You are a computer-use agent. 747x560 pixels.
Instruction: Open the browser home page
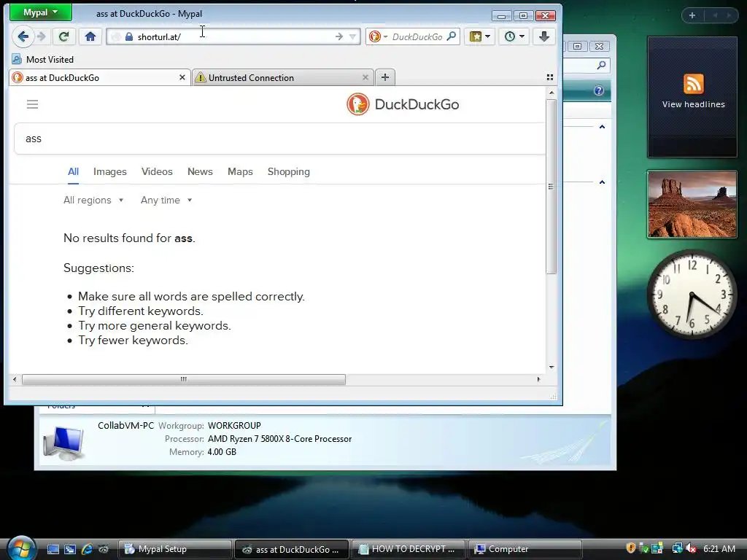click(90, 36)
